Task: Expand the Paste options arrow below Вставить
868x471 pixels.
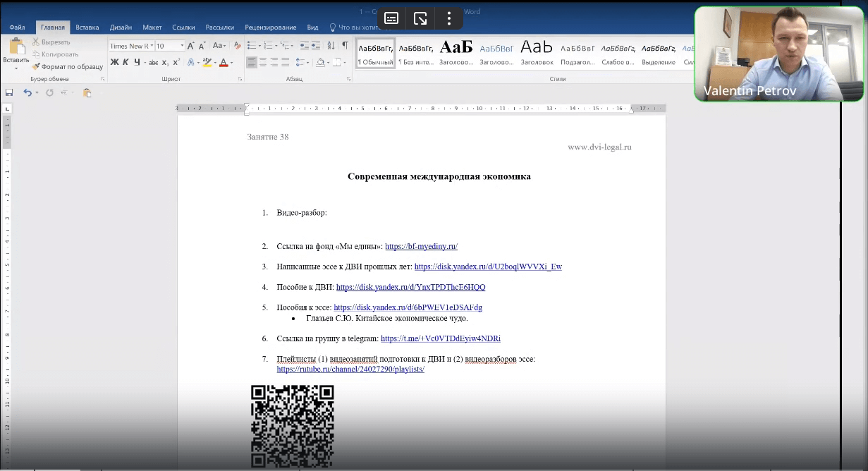Action: [x=16, y=68]
